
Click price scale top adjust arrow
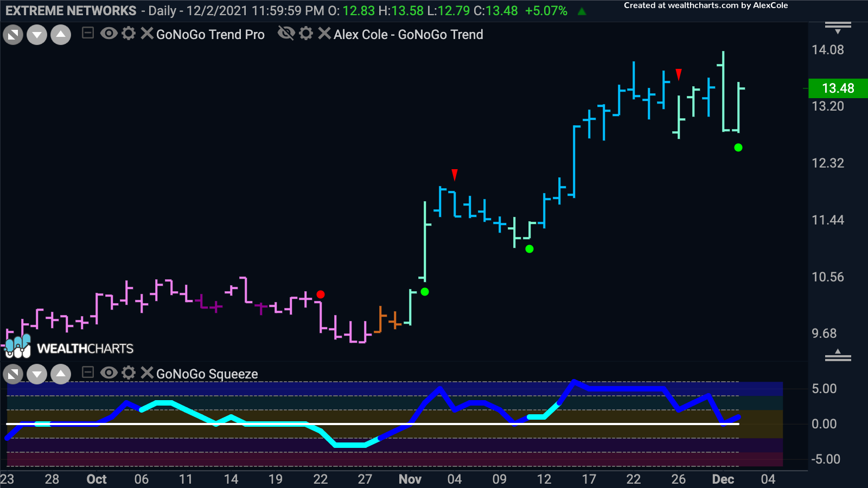coord(838,28)
